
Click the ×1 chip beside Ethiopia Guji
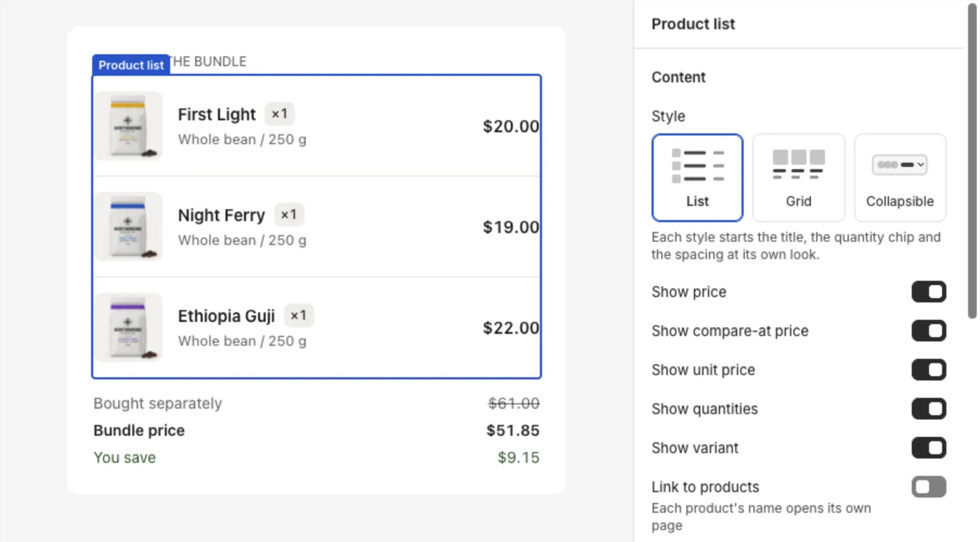299,315
